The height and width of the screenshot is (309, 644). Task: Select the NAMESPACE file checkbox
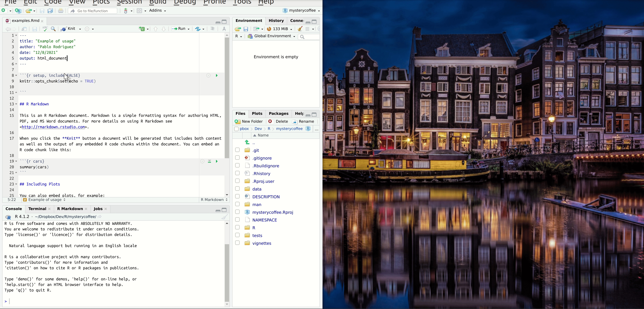coord(238,220)
